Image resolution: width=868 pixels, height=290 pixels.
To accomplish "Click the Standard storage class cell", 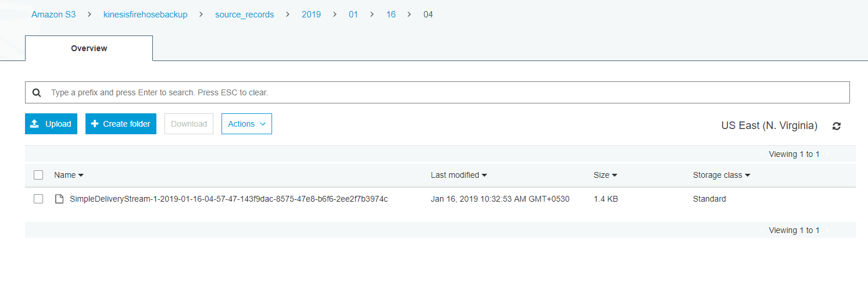I will pyautogui.click(x=709, y=199).
